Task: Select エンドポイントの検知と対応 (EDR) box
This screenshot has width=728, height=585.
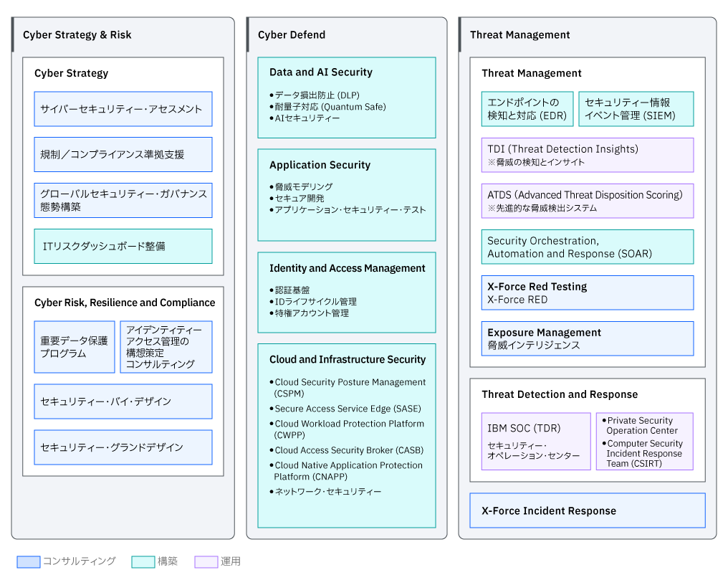Action: (527, 109)
